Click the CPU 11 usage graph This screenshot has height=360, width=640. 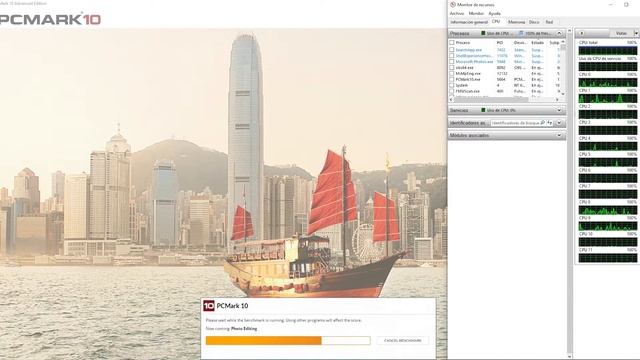tap(608, 258)
